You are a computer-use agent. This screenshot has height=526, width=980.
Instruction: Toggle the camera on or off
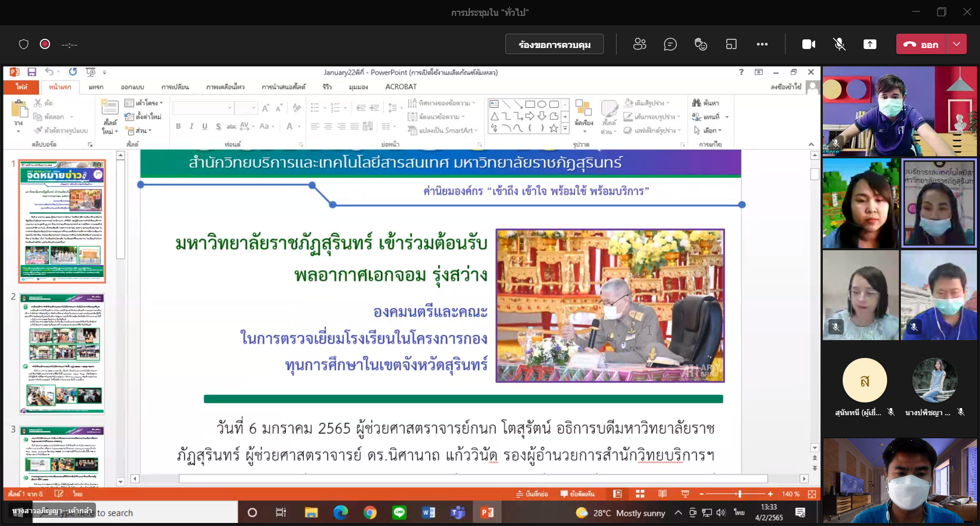click(808, 44)
